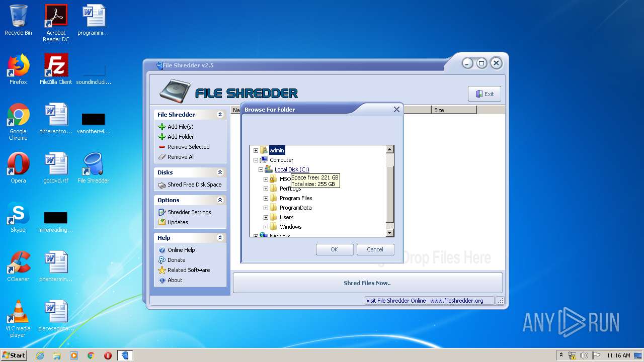Expand the admin tree node

[256, 150]
